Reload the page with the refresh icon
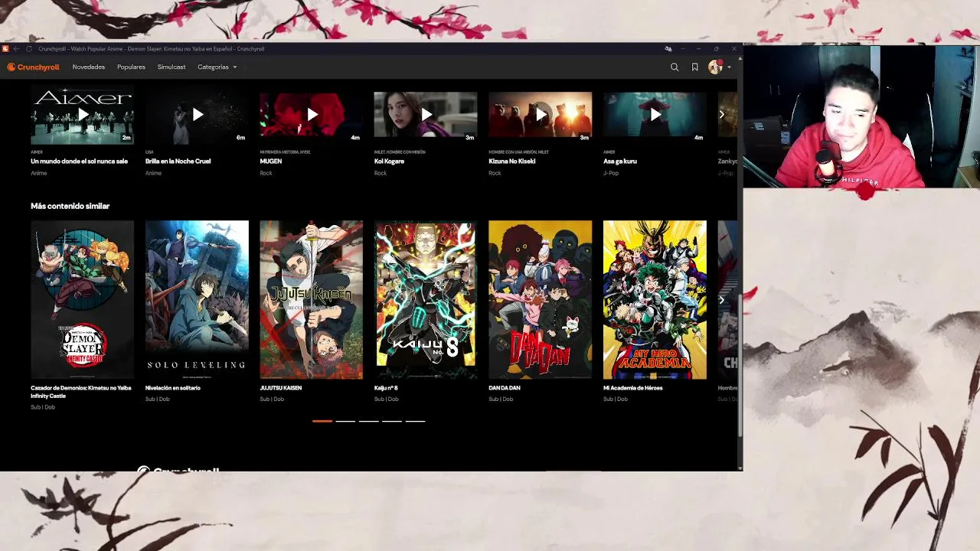This screenshot has height=551, width=980. click(x=29, y=49)
